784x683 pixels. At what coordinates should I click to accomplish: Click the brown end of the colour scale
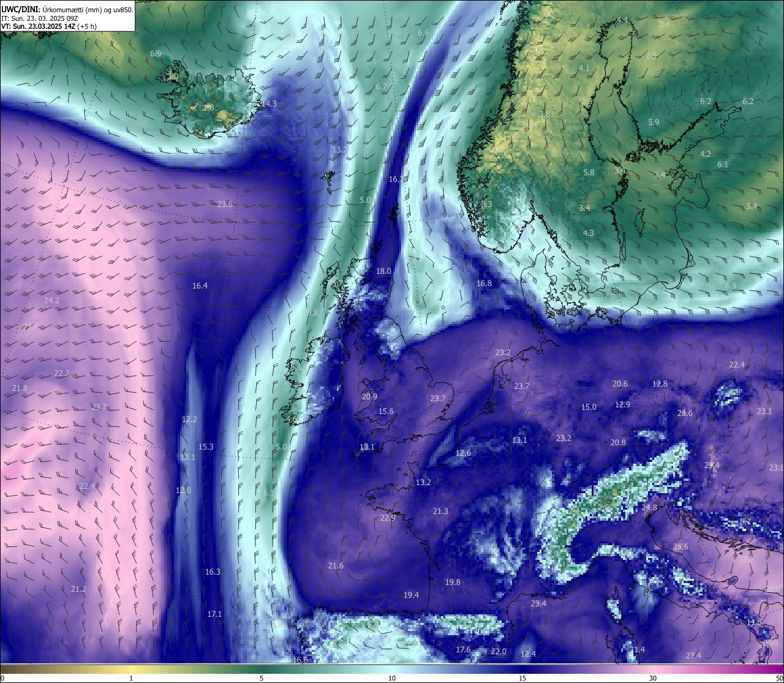pyautogui.click(x=5, y=668)
